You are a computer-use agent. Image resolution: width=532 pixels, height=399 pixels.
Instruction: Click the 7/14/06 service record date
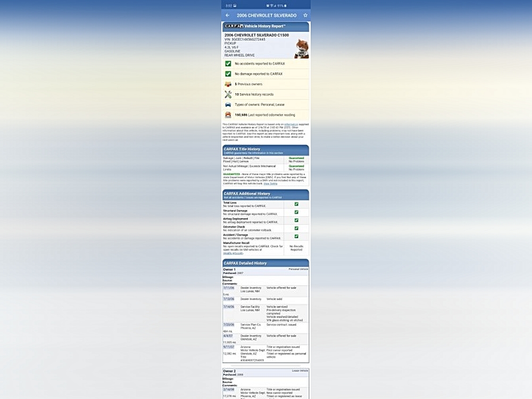click(x=229, y=307)
